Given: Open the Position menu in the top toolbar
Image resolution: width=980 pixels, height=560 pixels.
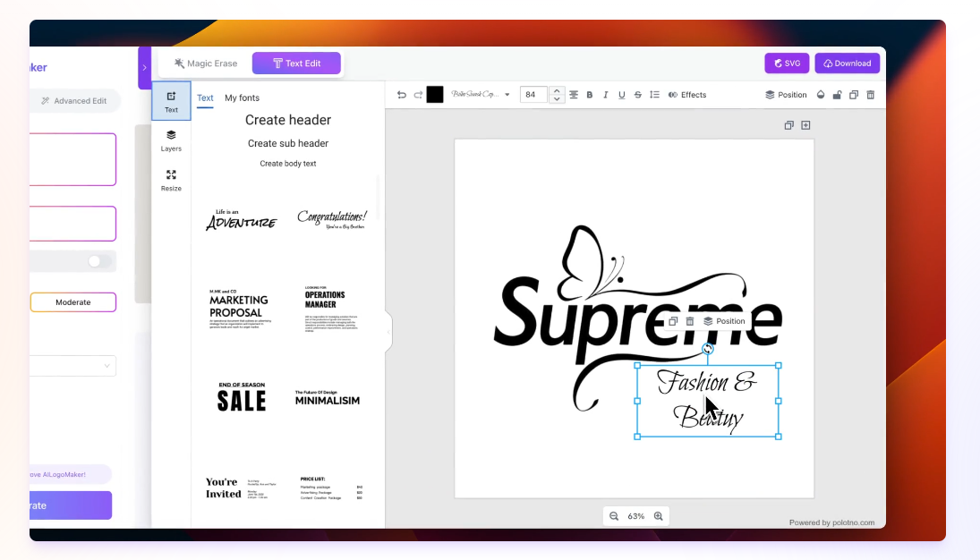Looking at the screenshot, I should pyautogui.click(x=787, y=95).
